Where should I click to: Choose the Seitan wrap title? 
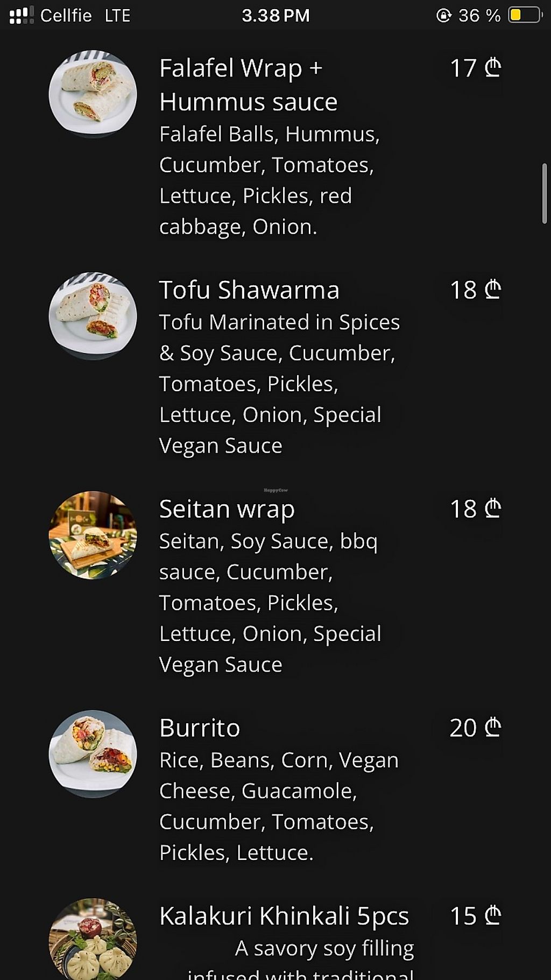point(227,509)
